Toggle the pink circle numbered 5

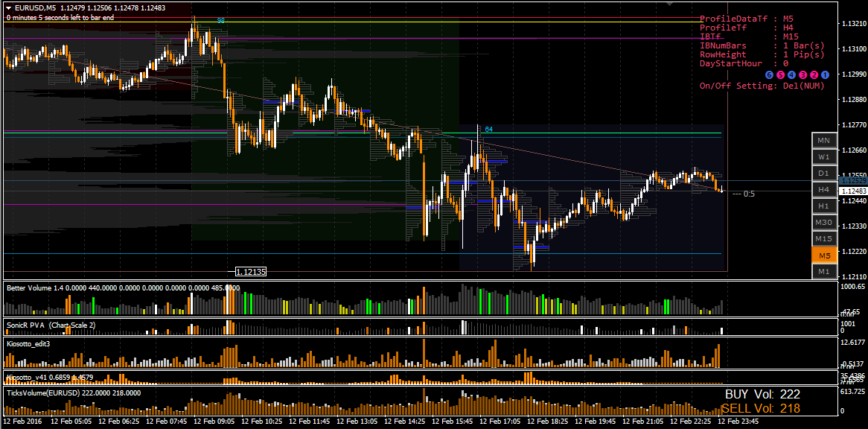tap(780, 75)
